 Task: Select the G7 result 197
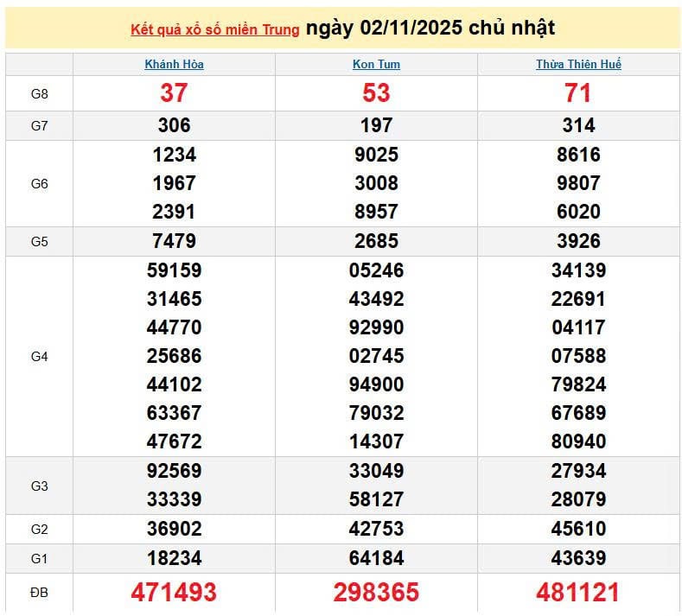pos(376,126)
